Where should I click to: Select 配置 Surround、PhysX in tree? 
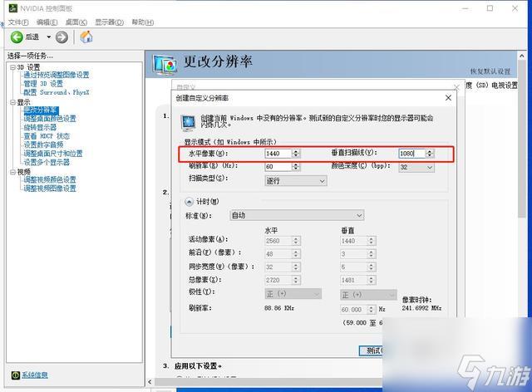point(56,92)
